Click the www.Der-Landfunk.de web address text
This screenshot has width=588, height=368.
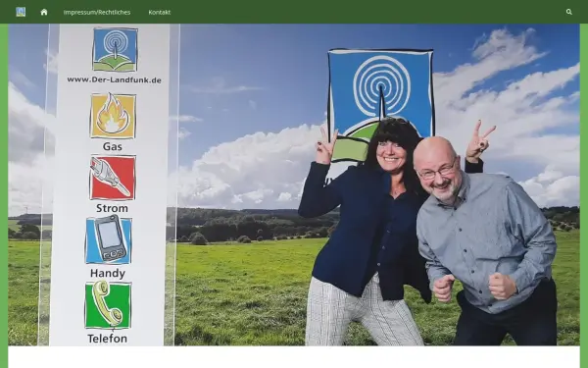pyautogui.click(x=114, y=80)
